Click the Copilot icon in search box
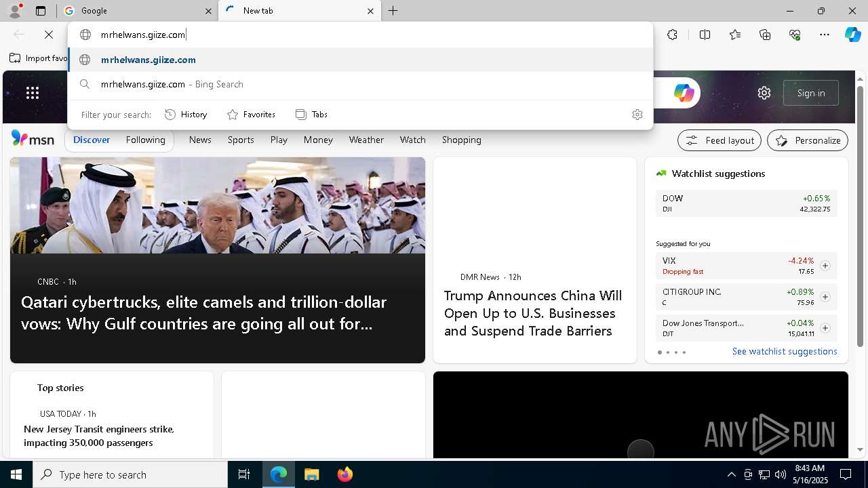 (x=684, y=93)
